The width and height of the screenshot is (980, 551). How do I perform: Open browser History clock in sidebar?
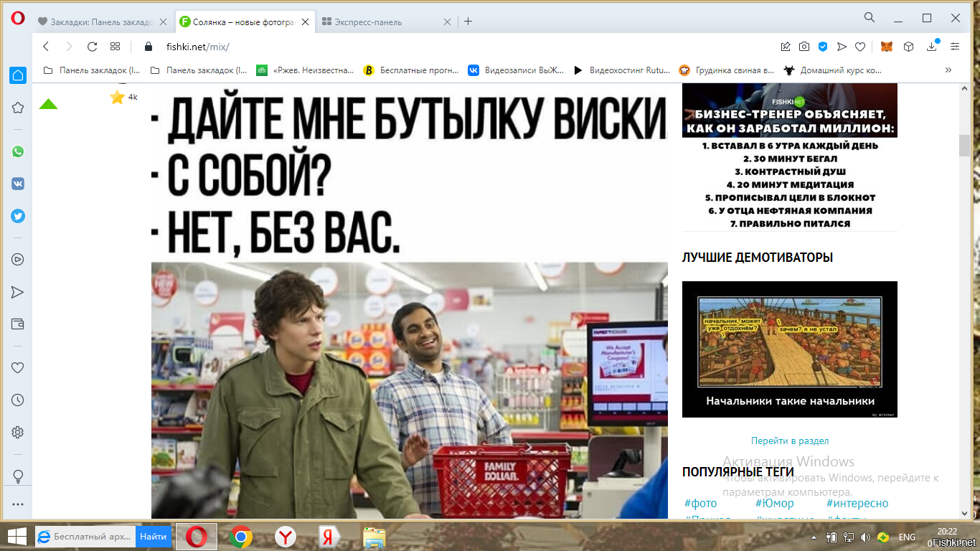coord(18,400)
